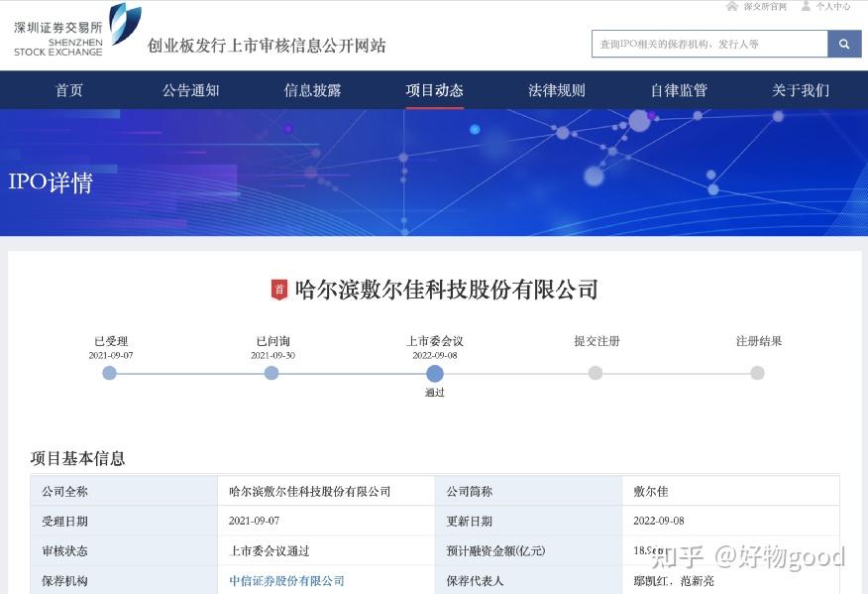Image resolution: width=868 pixels, height=594 pixels.
Task: Click the IPO详情 banner heading
Action: click(x=51, y=182)
